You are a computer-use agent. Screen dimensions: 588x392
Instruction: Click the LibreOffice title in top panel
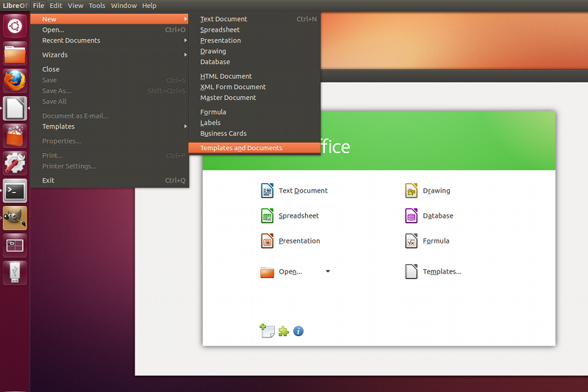(x=15, y=6)
